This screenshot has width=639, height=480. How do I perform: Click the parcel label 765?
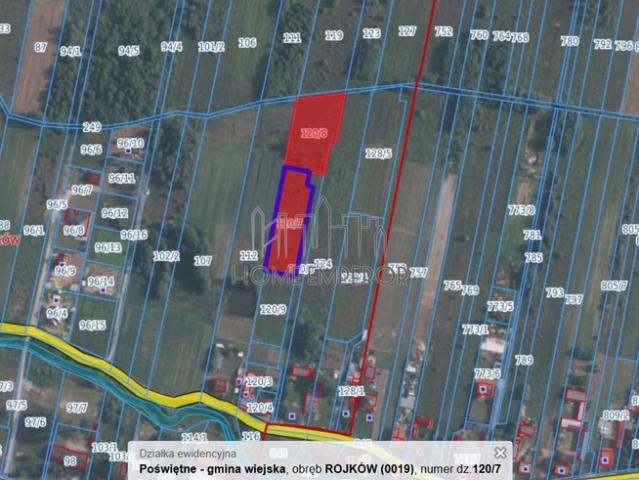coord(452,285)
